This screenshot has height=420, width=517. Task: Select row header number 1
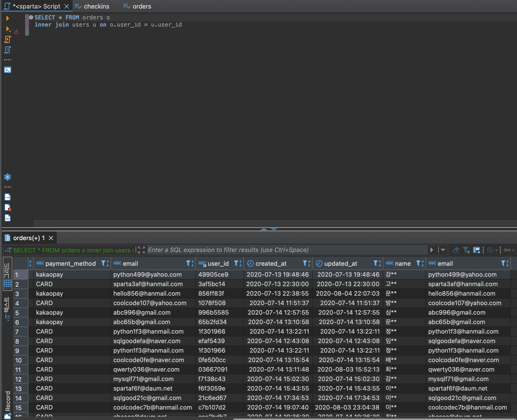pos(21,275)
